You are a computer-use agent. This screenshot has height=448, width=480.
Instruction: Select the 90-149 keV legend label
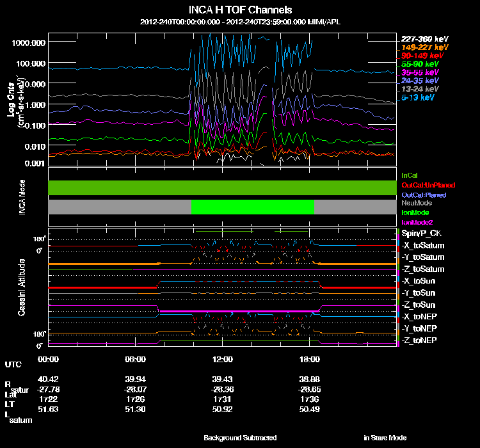click(422, 56)
